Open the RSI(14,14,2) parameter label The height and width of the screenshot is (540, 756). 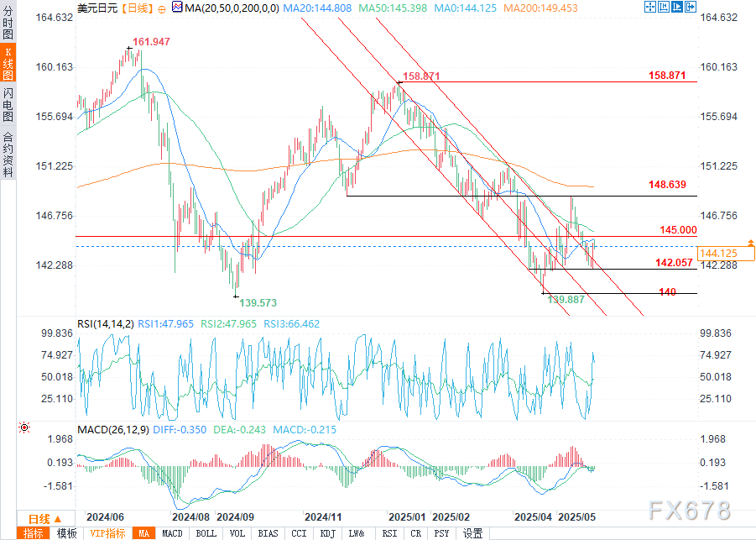click(x=105, y=323)
